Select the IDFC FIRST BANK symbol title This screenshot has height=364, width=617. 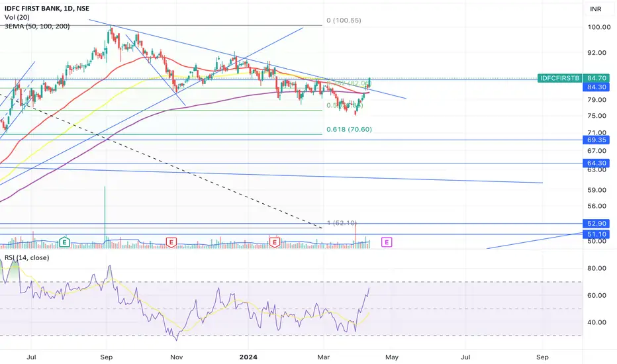pos(47,8)
